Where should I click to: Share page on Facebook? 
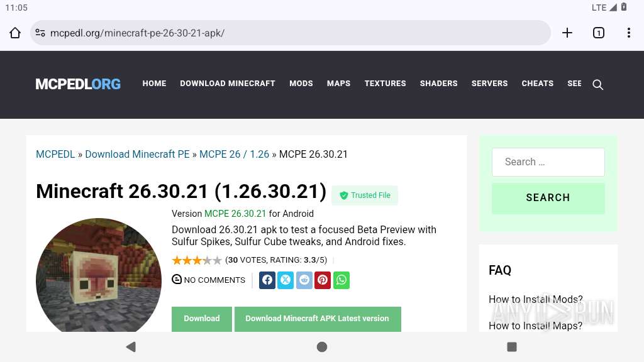[x=267, y=280]
